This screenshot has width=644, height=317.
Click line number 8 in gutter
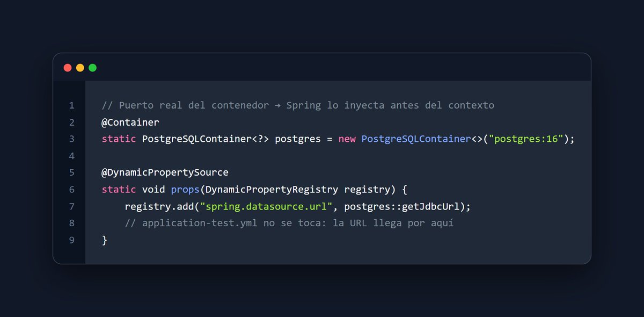(x=72, y=223)
